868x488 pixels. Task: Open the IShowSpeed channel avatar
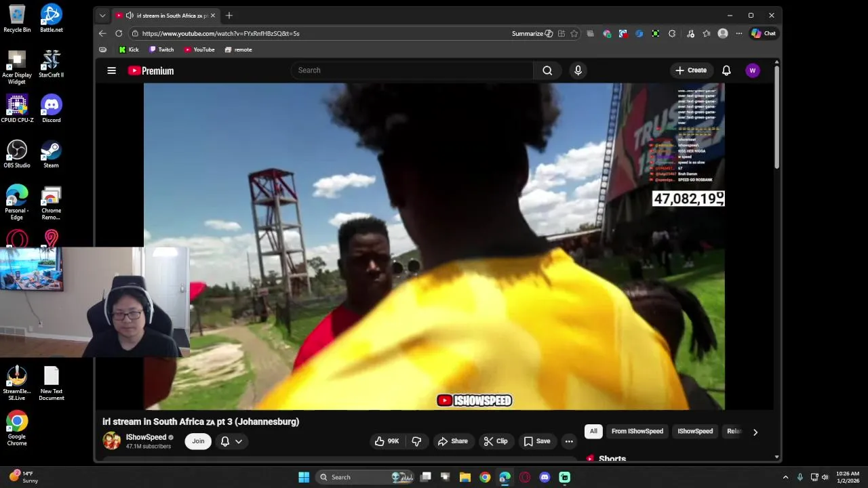(111, 441)
